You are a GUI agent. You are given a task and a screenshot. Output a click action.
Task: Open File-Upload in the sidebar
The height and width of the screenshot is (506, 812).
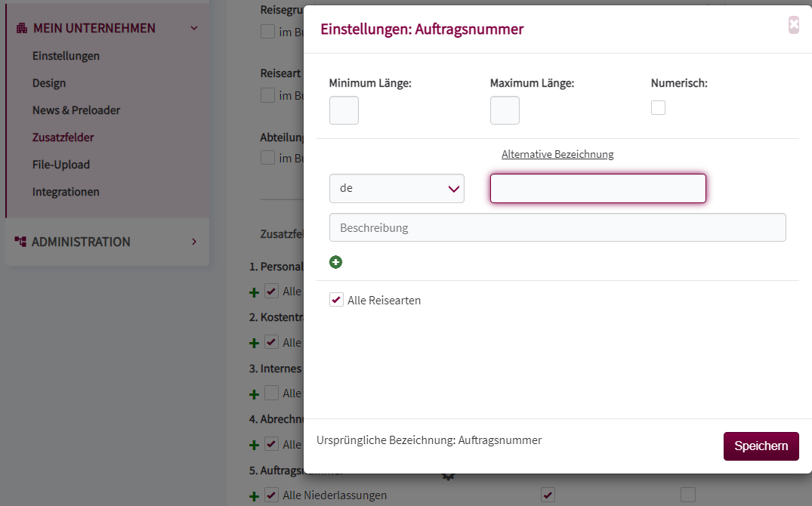(61, 165)
